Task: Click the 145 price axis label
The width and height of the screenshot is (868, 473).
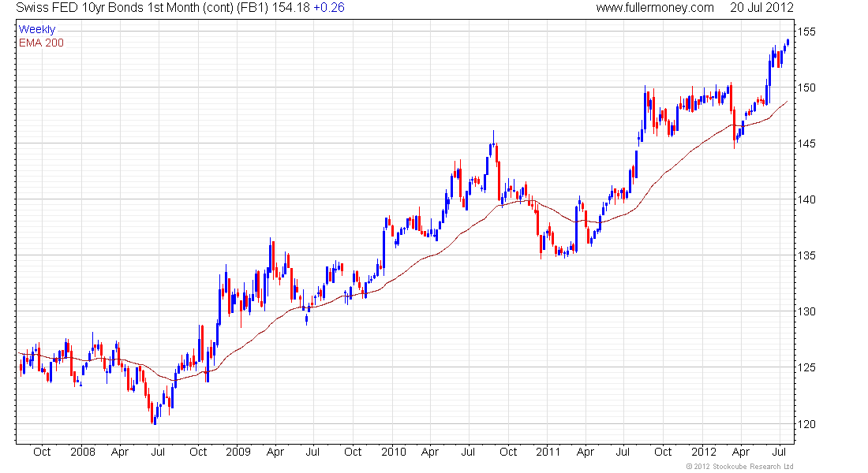Action: [807, 143]
